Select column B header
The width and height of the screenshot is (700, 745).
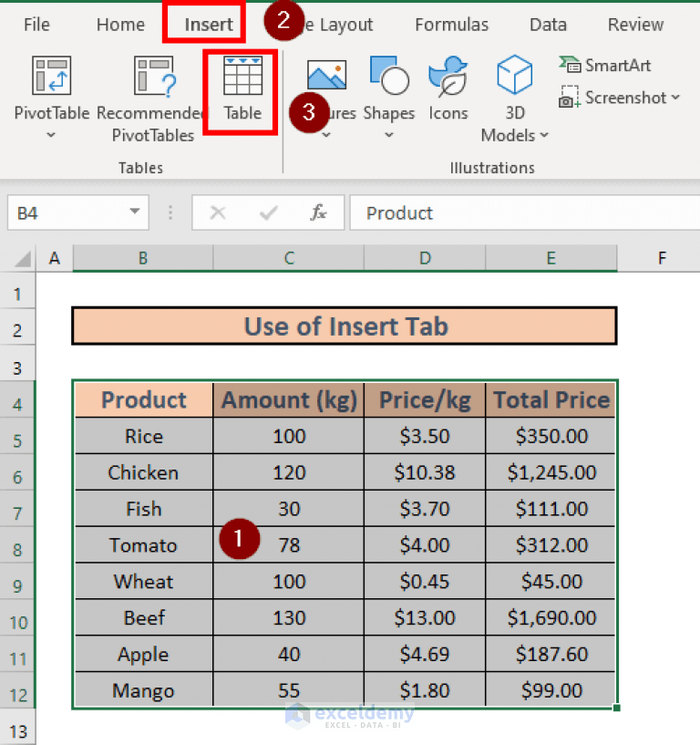click(143, 258)
